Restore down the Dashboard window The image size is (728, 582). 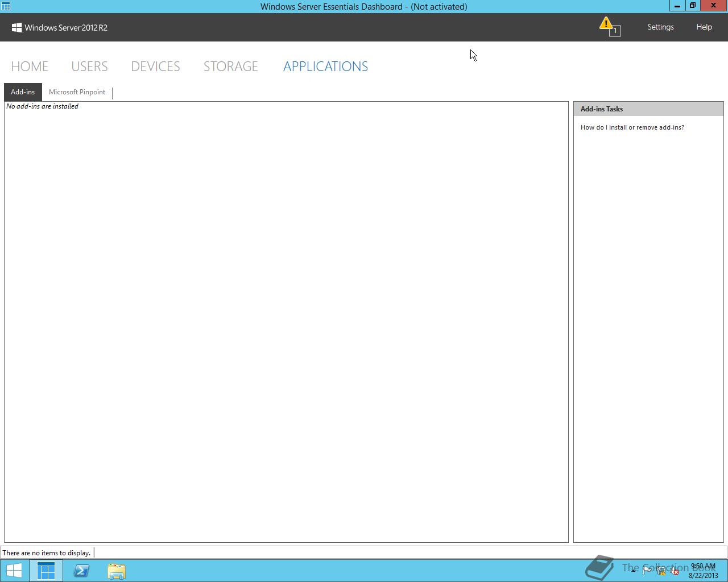coord(692,6)
